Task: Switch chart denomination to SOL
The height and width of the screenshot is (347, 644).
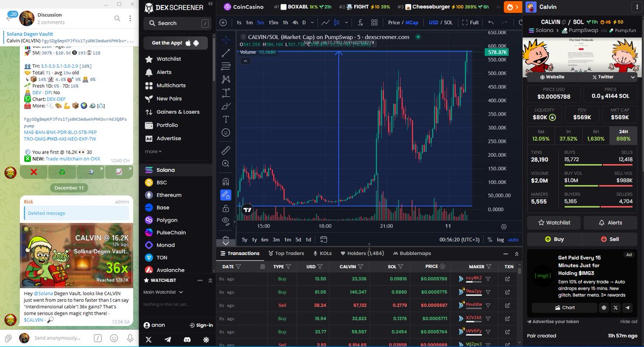Action: [448, 23]
